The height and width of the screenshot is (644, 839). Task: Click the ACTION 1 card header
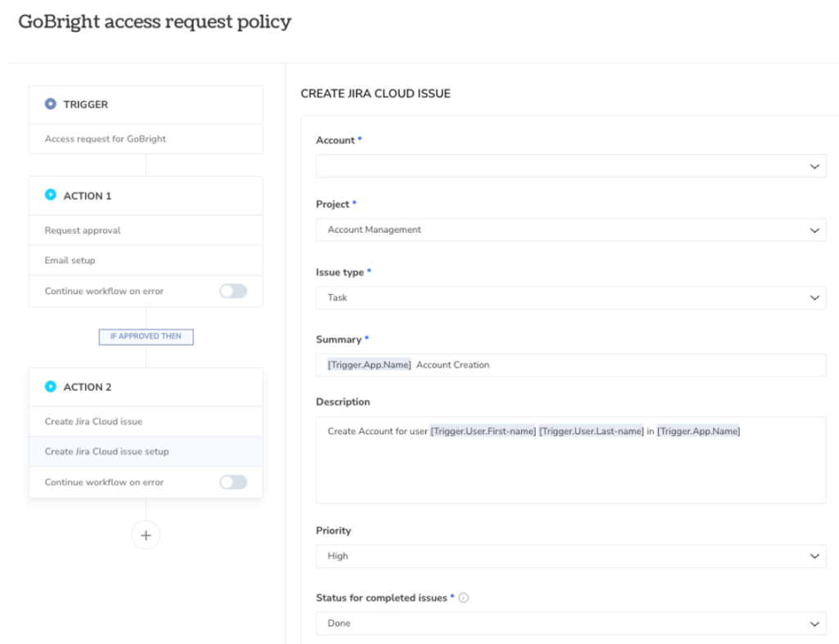coord(146,197)
